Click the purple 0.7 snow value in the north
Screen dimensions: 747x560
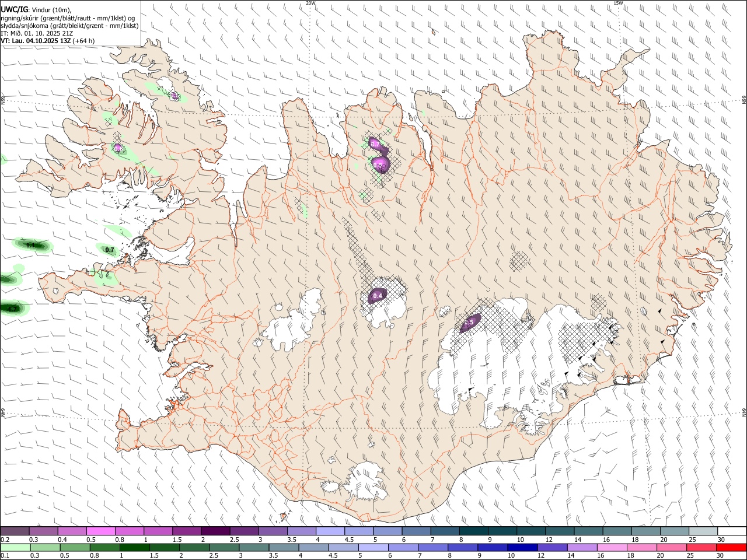pyautogui.click(x=375, y=144)
